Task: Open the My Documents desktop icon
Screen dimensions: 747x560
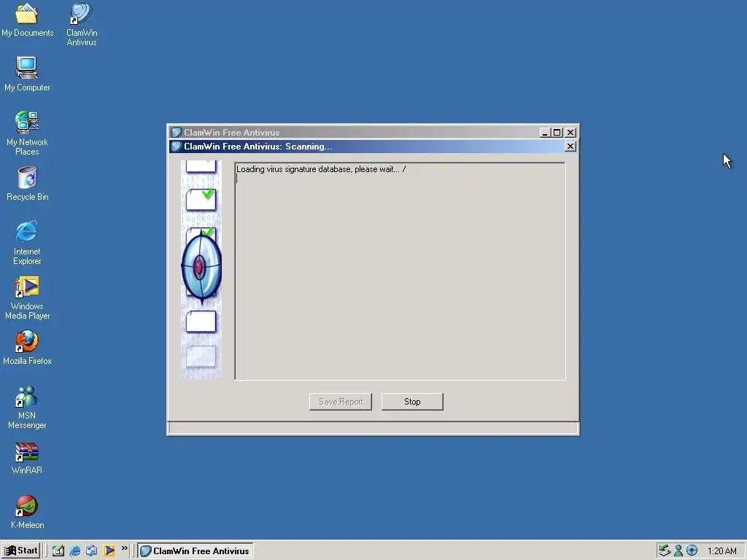Action: pyautogui.click(x=27, y=20)
